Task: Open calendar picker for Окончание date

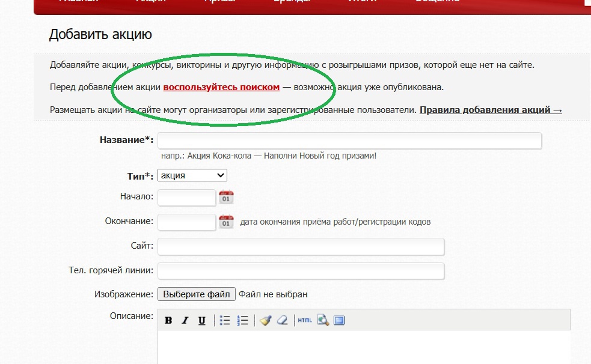Action: 226,222
